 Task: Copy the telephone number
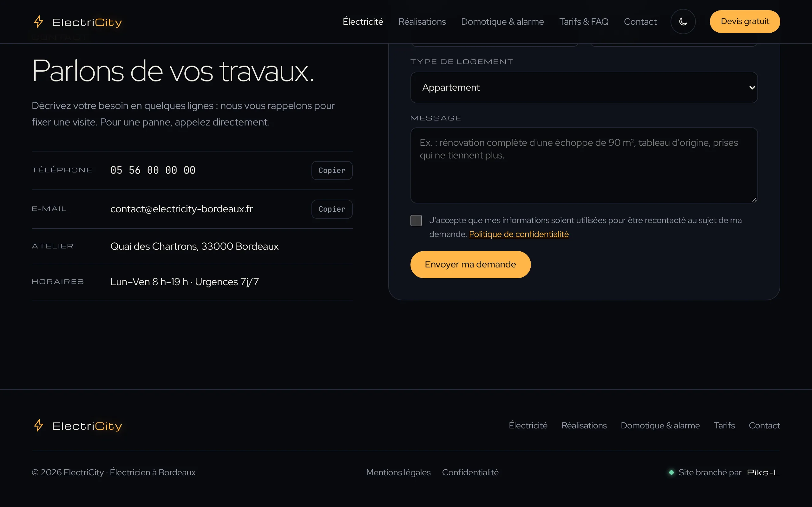click(332, 170)
